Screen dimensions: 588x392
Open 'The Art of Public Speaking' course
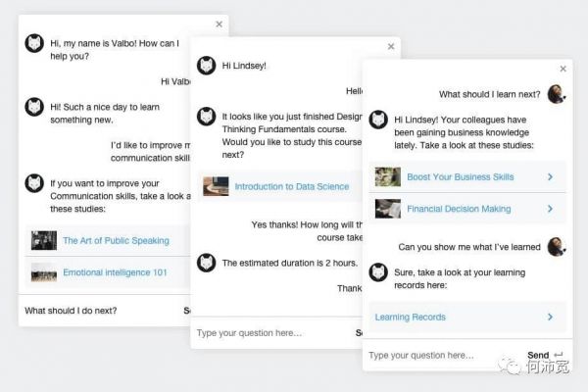(x=116, y=240)
